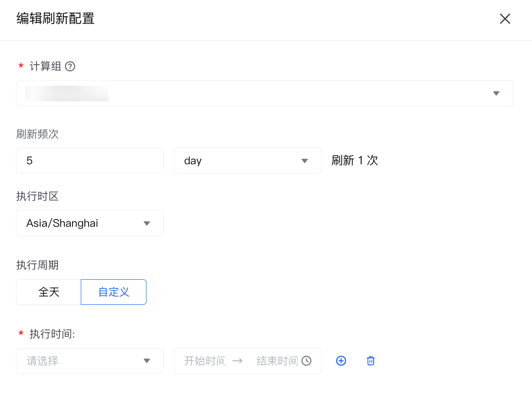Open the 请选择 execution time dropdown
The height and width of the screenshot is (407, 532).
coord(89,361)
